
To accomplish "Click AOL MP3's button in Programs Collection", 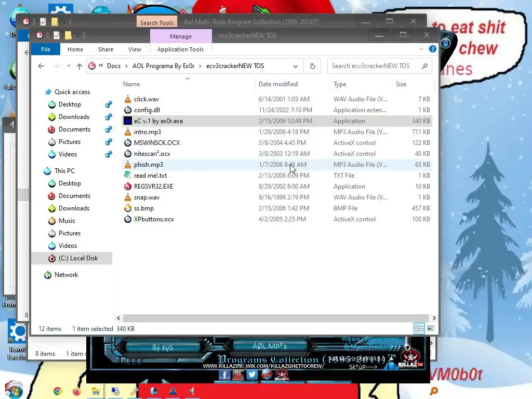I will pyautogui.click(x=270, y=346).
